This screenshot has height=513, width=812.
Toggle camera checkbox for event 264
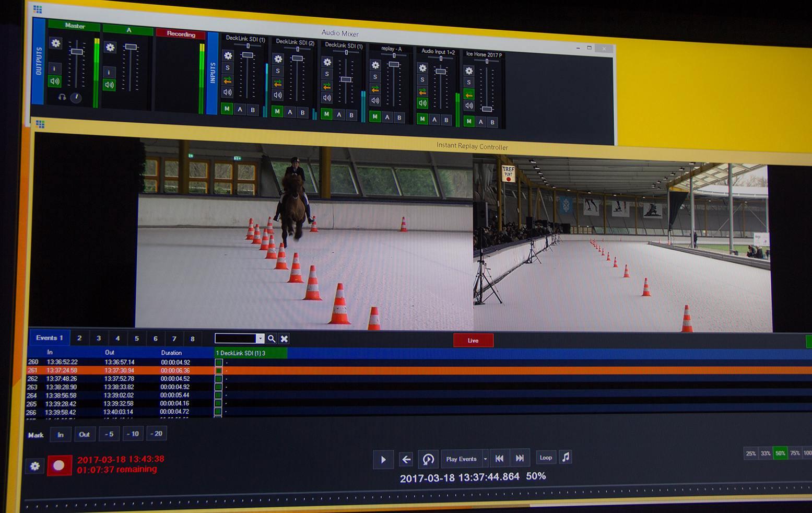click(x=218, y=395)
